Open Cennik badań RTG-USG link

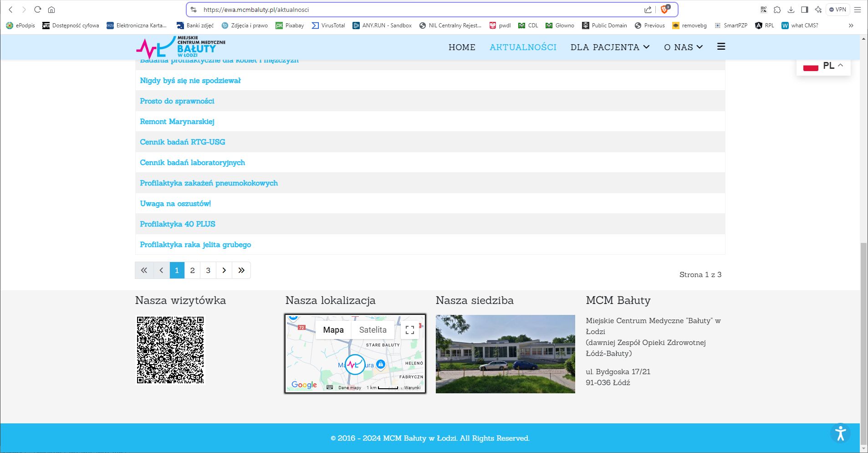(x=182, y=142)
